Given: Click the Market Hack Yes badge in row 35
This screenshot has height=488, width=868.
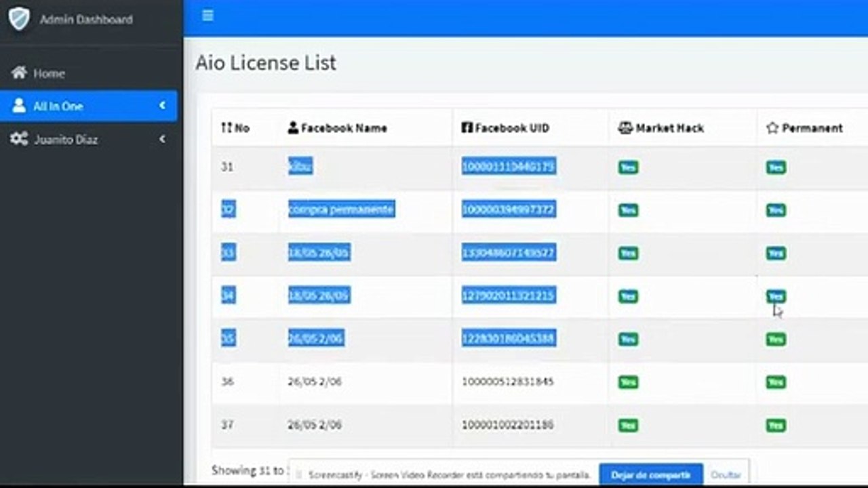Looking at the screenshot, I should 628,339.
